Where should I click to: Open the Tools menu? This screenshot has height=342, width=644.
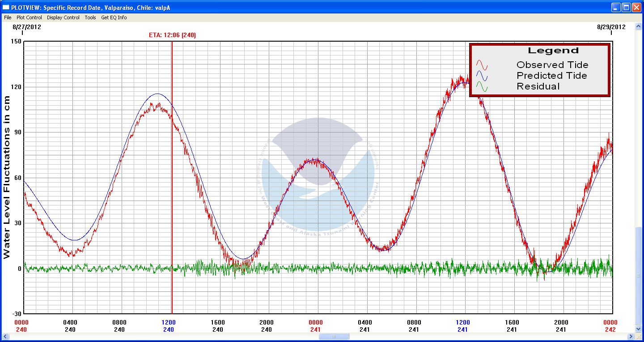(x=90, y=17)
